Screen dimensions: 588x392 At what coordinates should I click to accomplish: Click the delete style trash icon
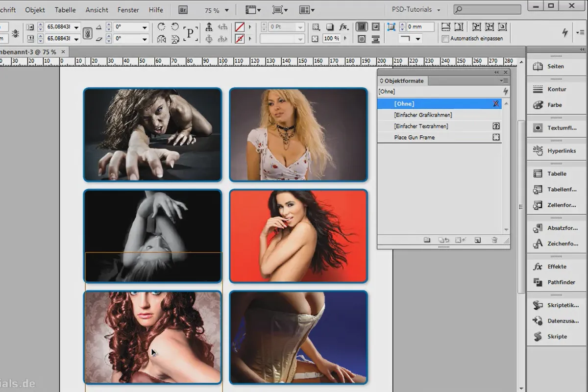point(494,240)
